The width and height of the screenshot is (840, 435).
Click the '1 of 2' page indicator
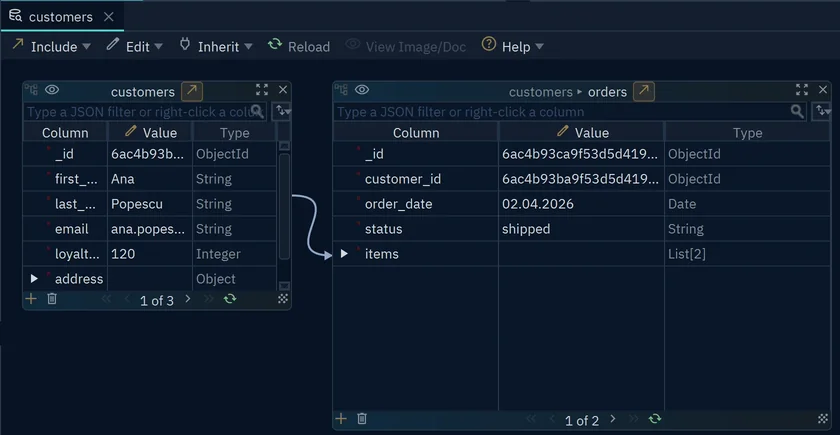(582, 421)
